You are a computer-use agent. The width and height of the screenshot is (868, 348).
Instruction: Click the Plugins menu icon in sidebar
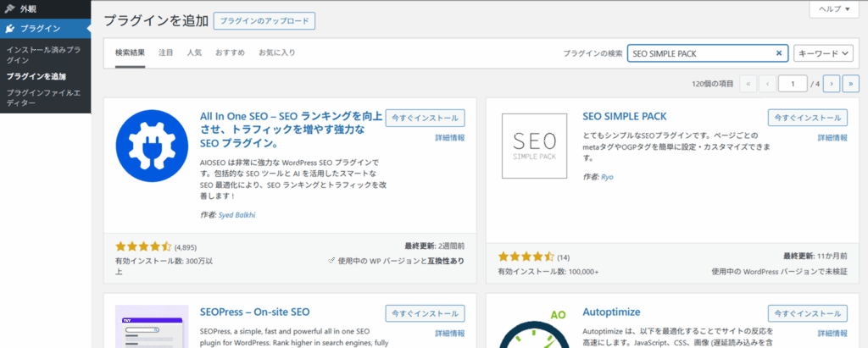pyautogui.click(x=9, y=29)
